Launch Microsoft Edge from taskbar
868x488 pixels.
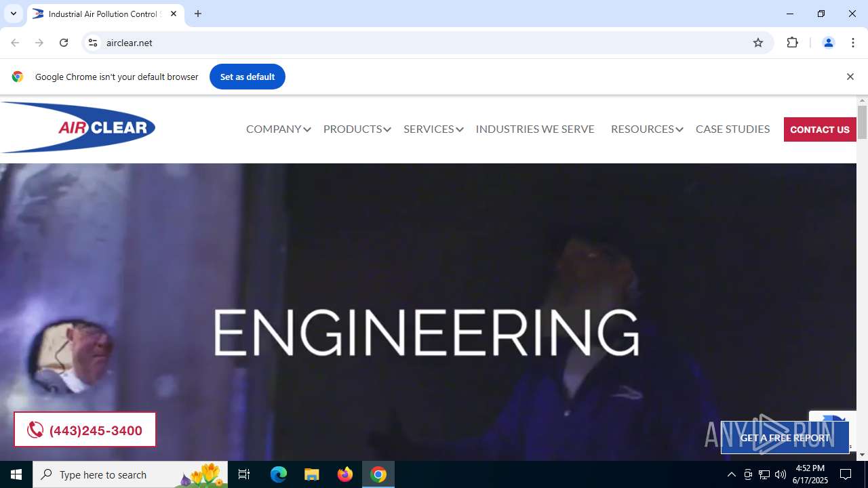tap(279, 474)
